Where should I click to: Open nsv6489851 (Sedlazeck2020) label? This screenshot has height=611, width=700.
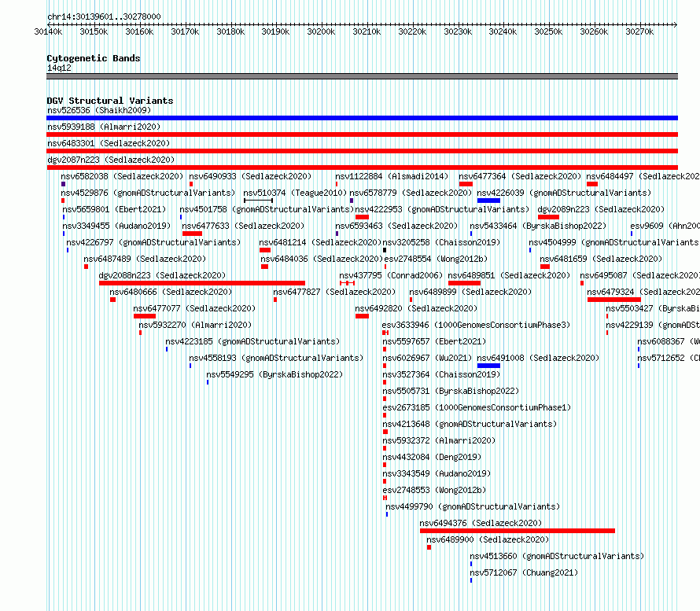(x=510, y=275)
